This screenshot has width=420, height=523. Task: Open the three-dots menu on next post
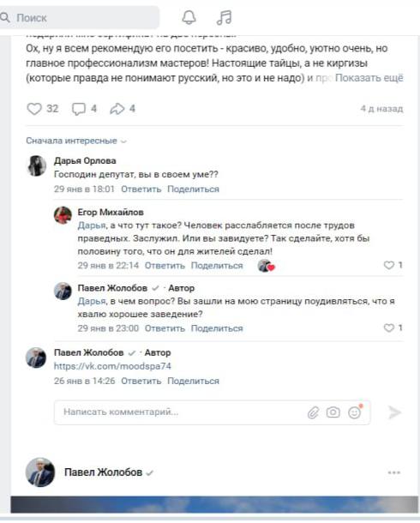click(394, 472)
